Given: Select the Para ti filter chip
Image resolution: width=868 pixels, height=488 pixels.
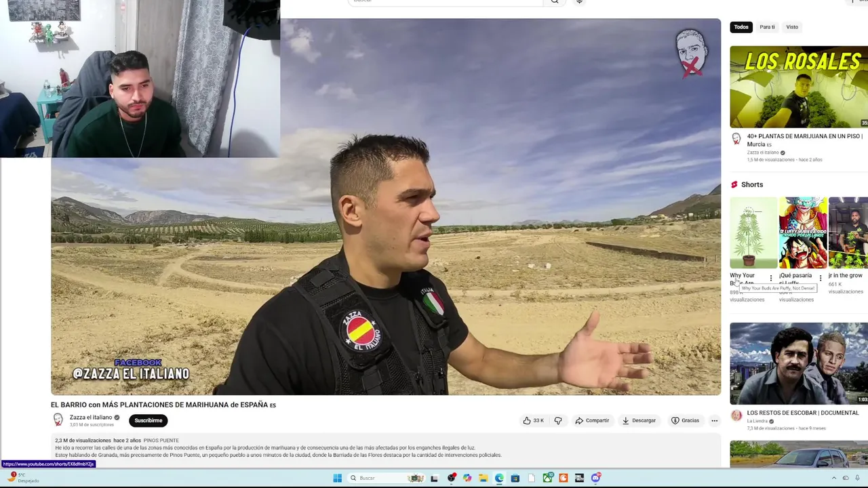Looking at the screenshot, I should tap(767, 27).
